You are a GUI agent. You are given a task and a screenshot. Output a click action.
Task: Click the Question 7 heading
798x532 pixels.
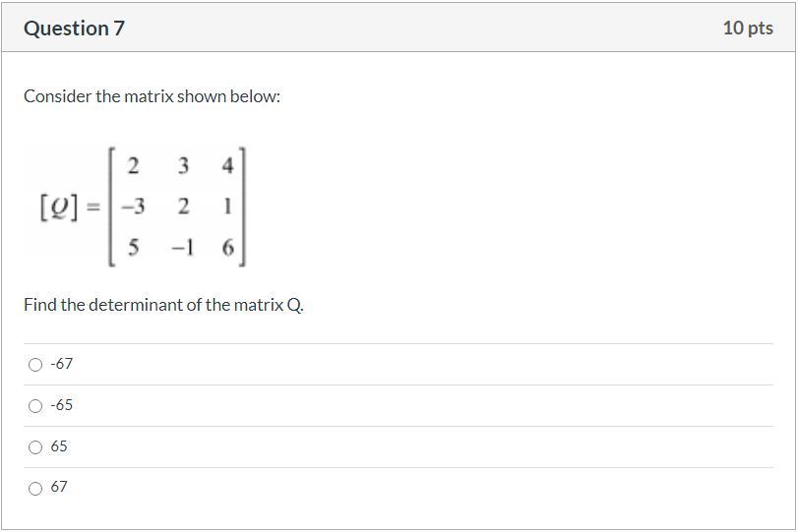click(75, 29)
